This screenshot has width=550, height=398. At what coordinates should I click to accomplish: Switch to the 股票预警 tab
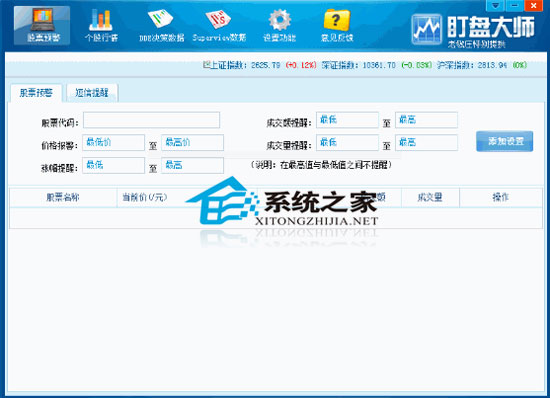36,93
